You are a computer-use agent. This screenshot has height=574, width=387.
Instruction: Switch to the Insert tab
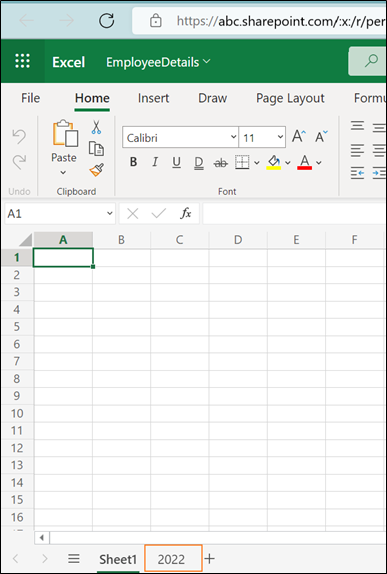[x=153, y=98]
